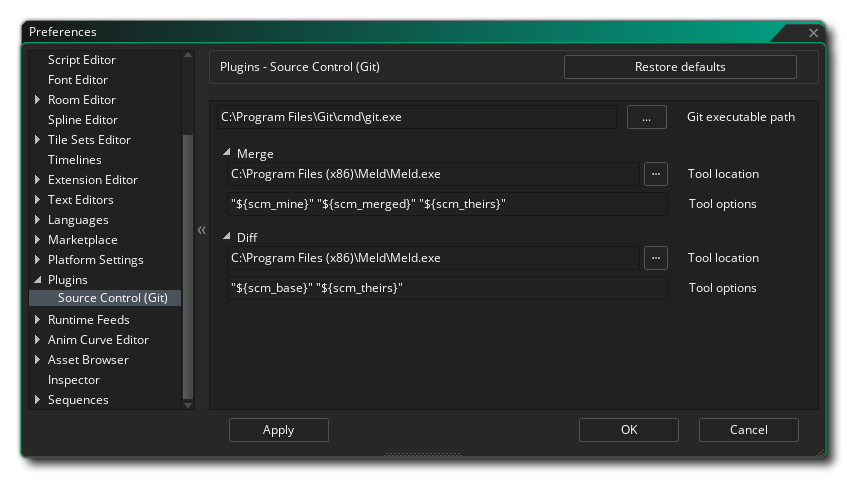The image size is (847, 484).
Task: Select Anim Curve Editor item
Action: (x=98, y=340)
